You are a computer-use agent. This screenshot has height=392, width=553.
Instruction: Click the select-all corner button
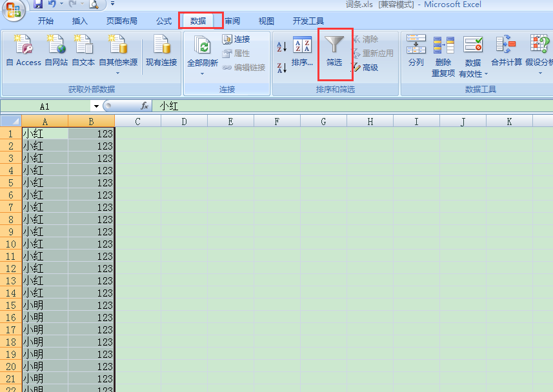11,121
